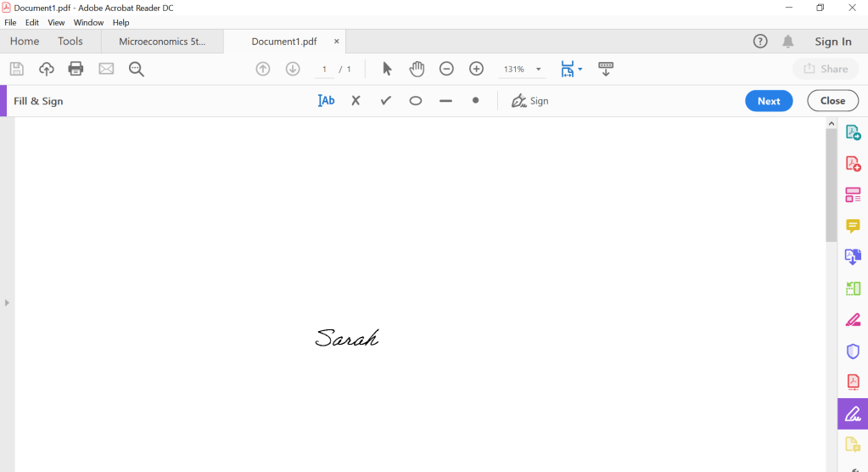Enable the arrow selection tool

pos(387,69)
